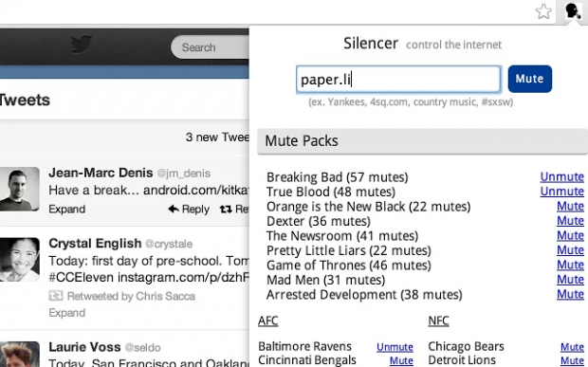Open the android.com/kitkat link in tweet
This screenshot has width=588, height=367.
click(x=195, y=190)
